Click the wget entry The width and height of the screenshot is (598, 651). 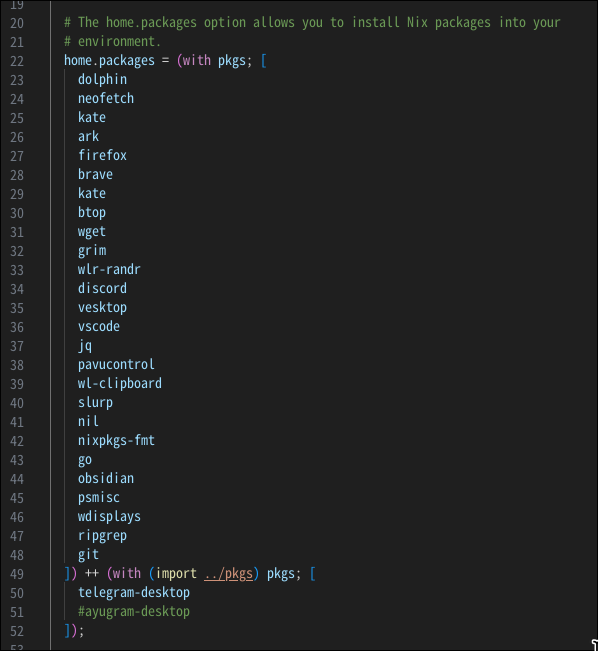click(x=92, y=232)
